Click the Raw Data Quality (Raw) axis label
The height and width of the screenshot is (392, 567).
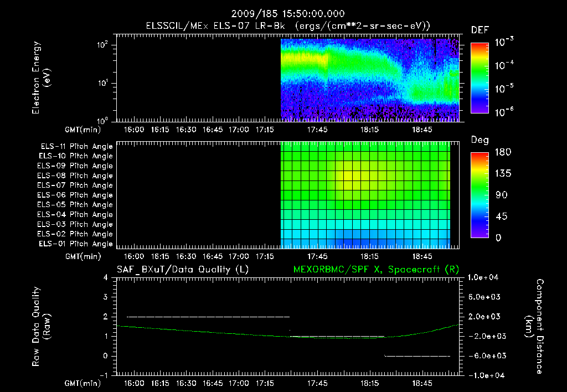tap(41, 327)
